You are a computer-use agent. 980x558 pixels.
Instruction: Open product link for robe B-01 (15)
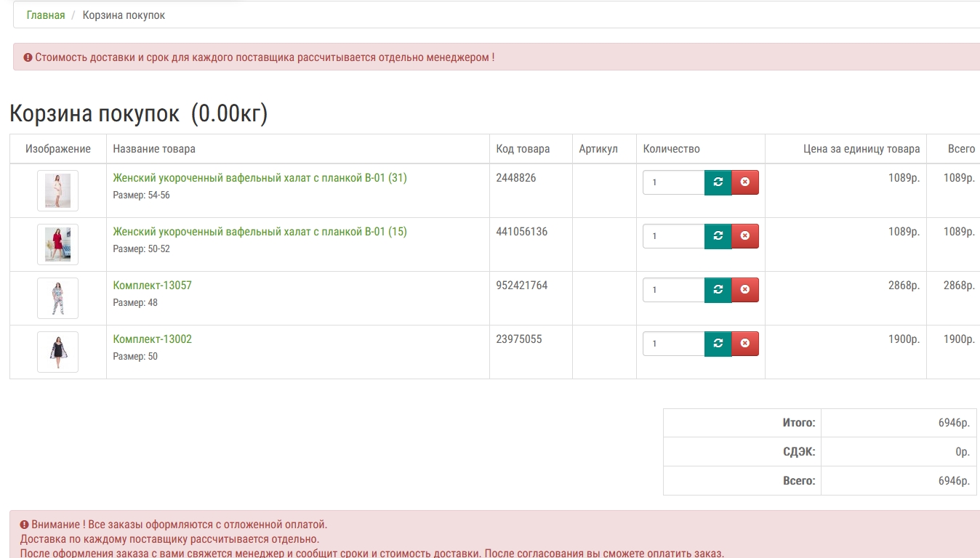point(260,232)
